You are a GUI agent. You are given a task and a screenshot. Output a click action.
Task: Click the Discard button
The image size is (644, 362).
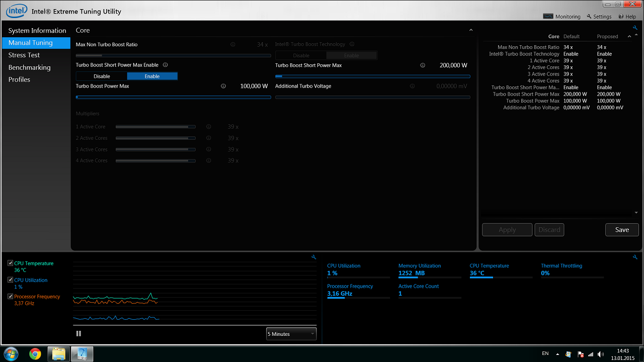tap(549, 230)
